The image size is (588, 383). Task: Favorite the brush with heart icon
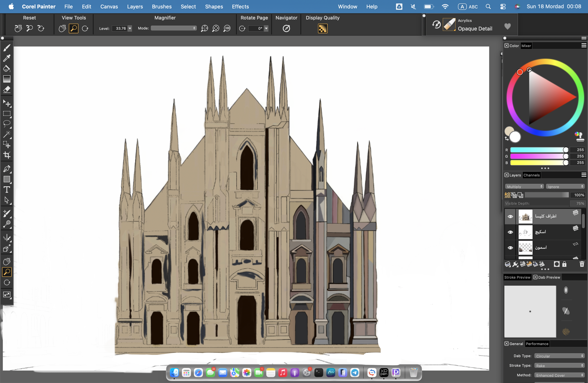[x=507, y=26]
